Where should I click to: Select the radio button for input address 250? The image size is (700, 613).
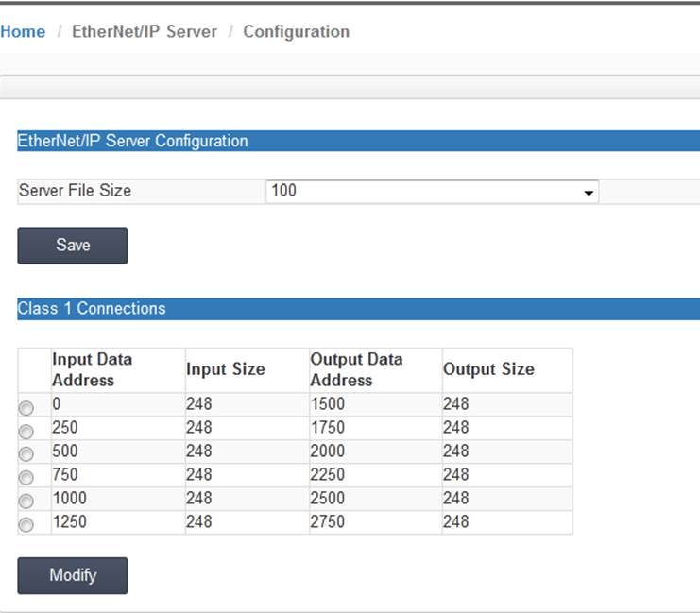26,432
